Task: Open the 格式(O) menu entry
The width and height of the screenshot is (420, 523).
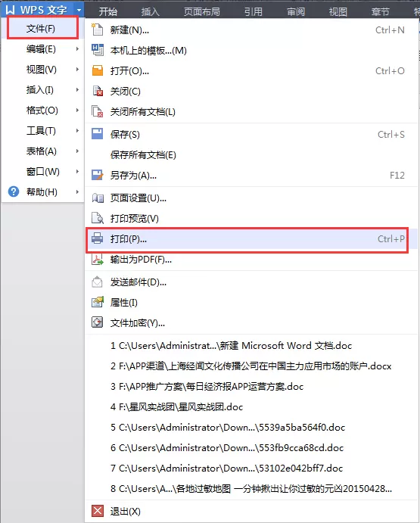Action: [x=42, y=110]
